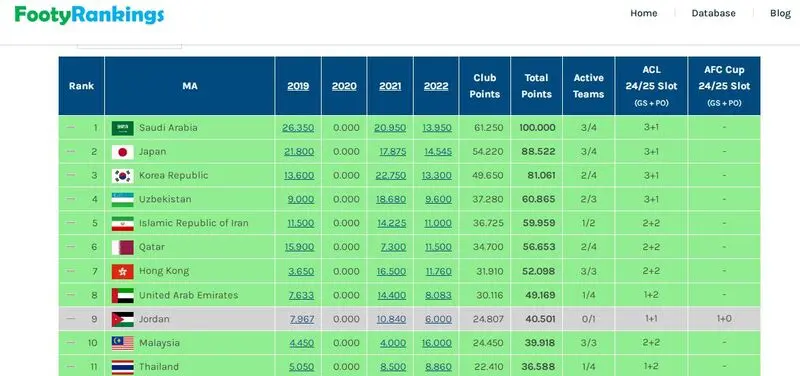Open UAE 2022 points 8.083
Viewport: 800px width, 376px height.
tap(438, 295)
